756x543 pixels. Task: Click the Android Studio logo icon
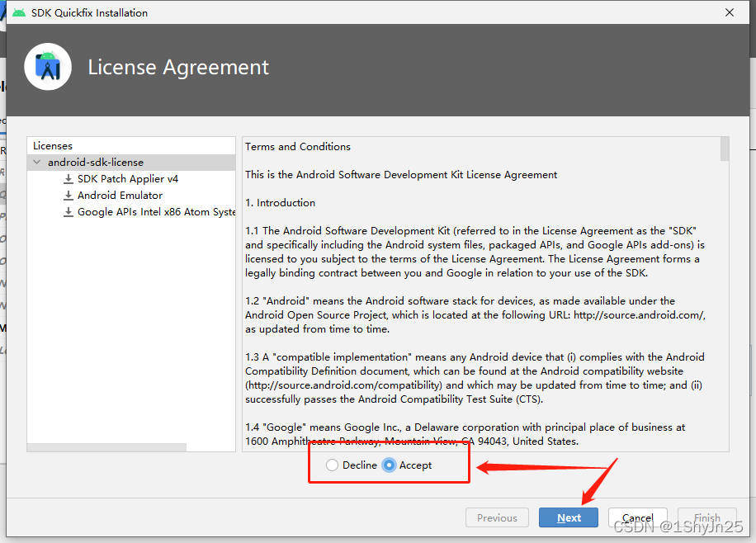(x=48, y=67)
